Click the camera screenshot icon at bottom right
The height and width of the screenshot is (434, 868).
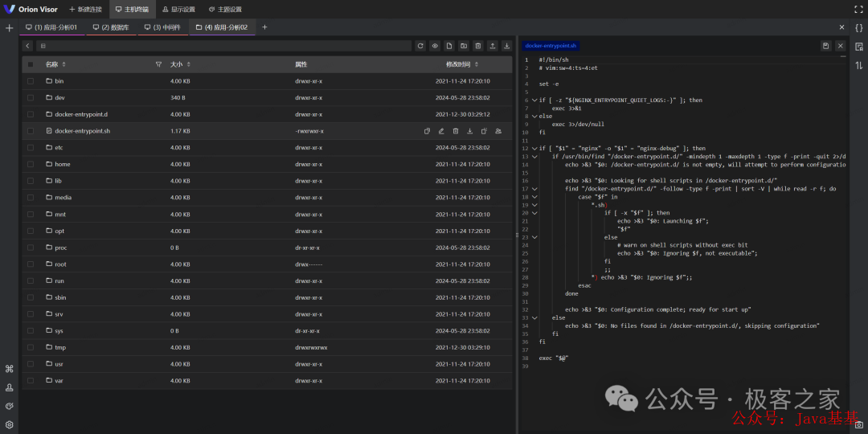[858, 424]
